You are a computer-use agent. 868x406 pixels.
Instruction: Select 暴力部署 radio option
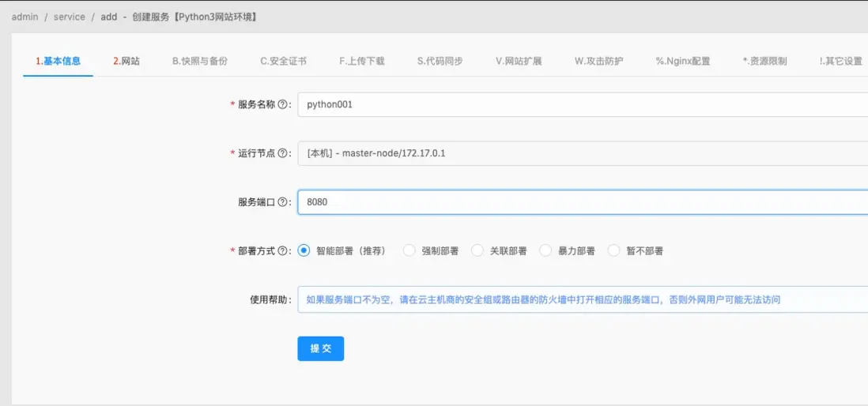pos(545,250)
